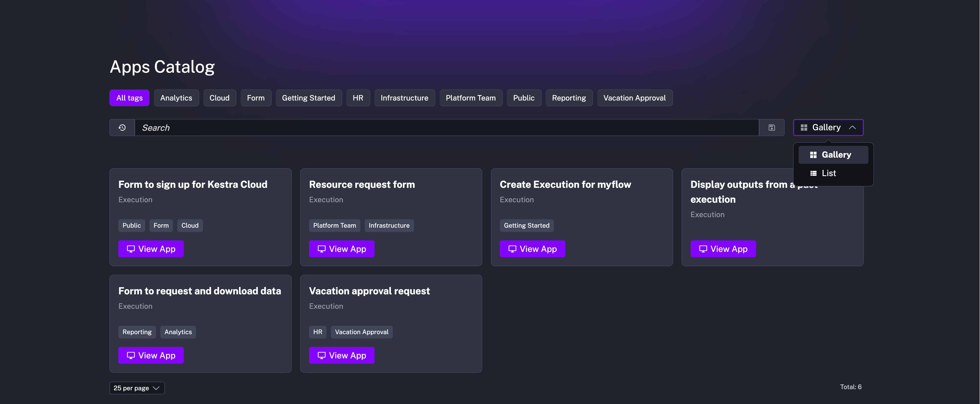The width and height of the screenshot is (980, 404).
Task: Filter apps by HR tag
Action: pyautogui.click(x=358, y=98)
